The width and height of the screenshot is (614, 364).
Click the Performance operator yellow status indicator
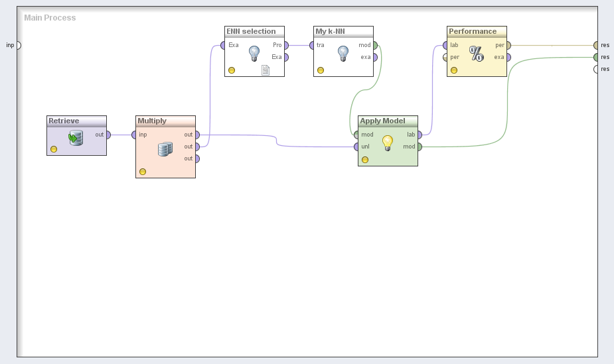pos(454,70)
